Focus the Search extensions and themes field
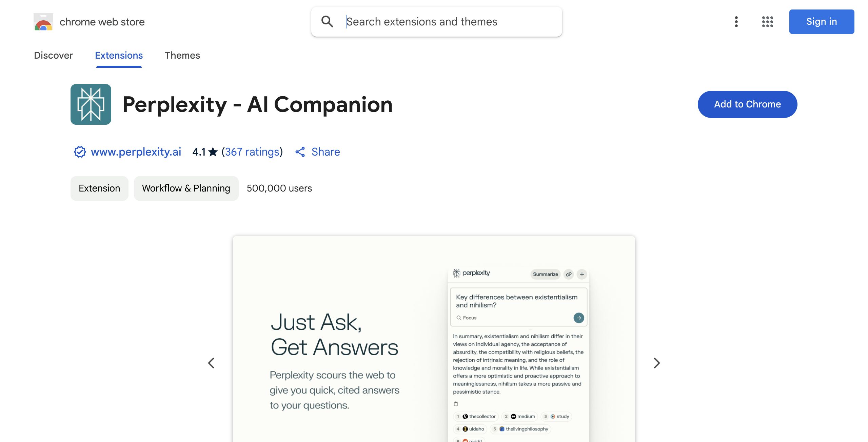Screen dimensions: 868x442 pos(437,22)
